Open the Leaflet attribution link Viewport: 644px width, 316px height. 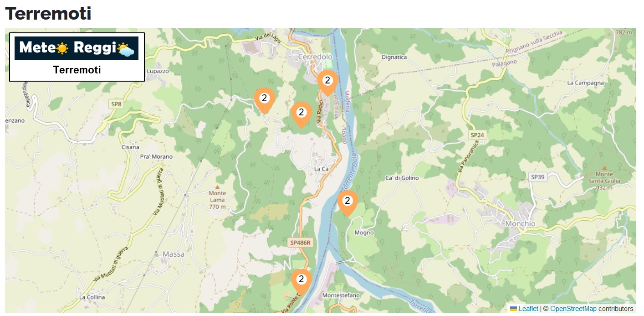click(x=528, y=309)
